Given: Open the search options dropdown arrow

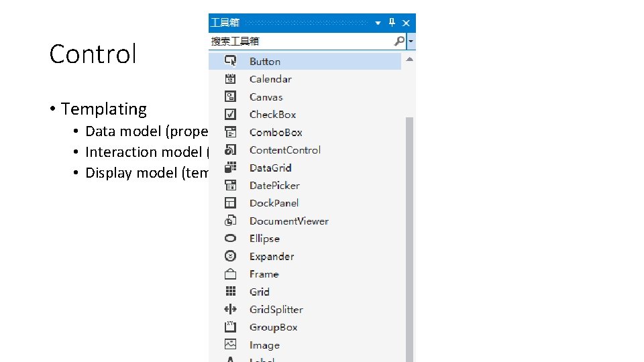Looking at the screenshot, I should coord(411,41).
